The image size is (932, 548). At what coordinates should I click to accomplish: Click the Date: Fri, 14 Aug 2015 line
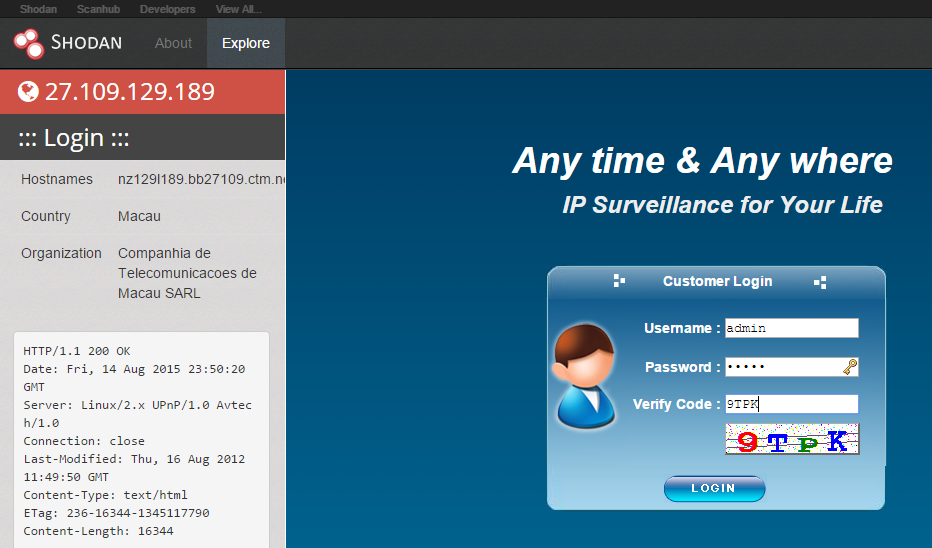click(x=134, y=377)
